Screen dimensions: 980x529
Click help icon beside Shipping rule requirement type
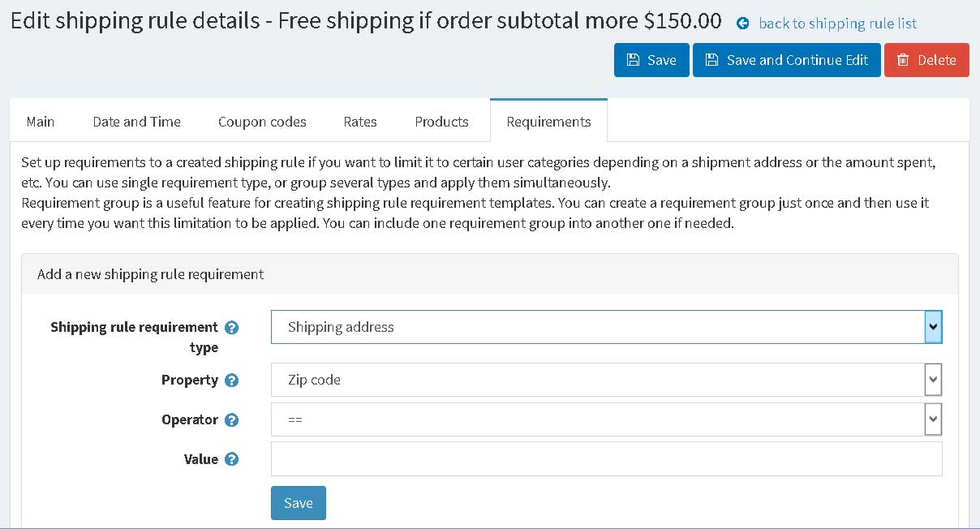point(231,327)
